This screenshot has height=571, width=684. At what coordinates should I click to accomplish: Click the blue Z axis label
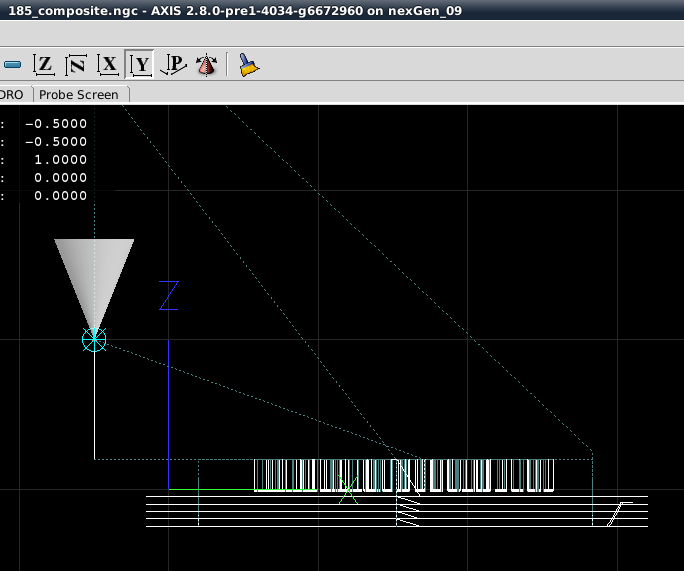pos(168,296)
